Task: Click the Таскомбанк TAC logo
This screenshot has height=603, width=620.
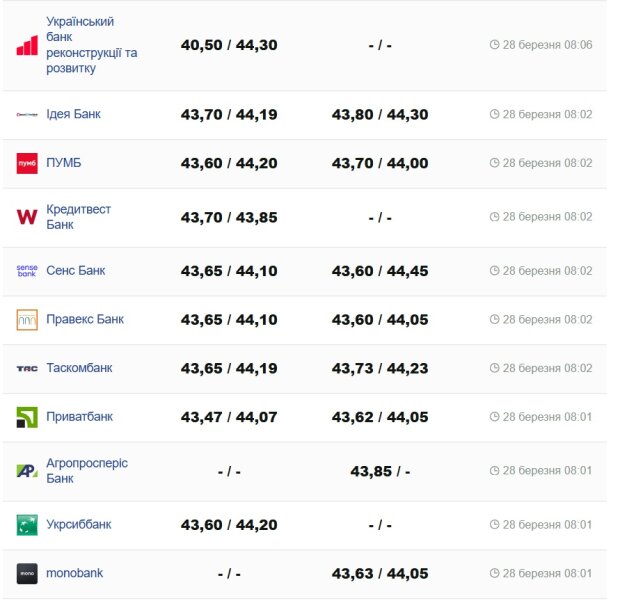Action: tap(27, 369)
